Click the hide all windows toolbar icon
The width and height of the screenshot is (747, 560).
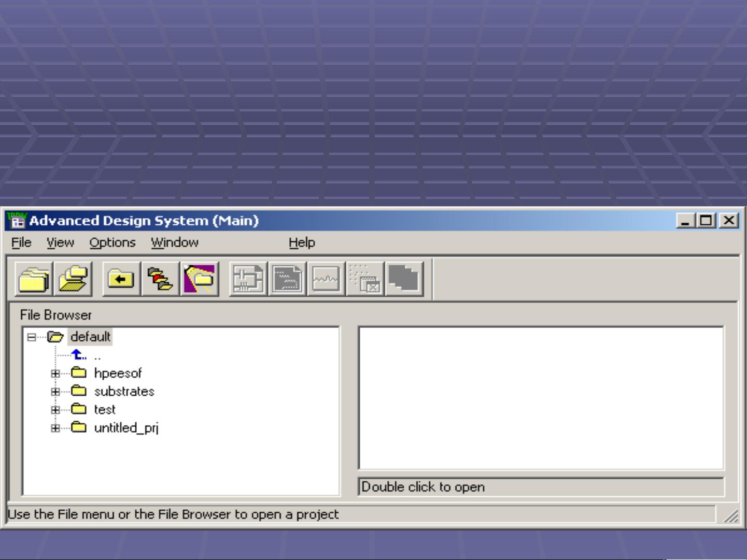click(365, 279)
